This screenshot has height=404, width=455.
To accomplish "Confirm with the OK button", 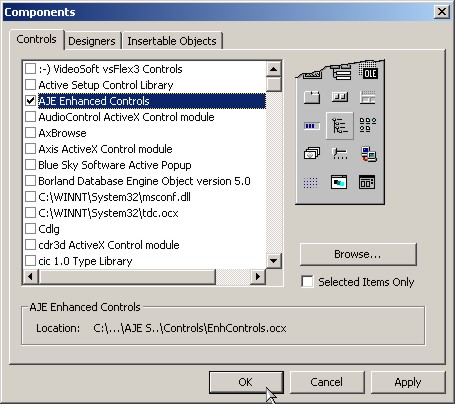I will point(246,382).
